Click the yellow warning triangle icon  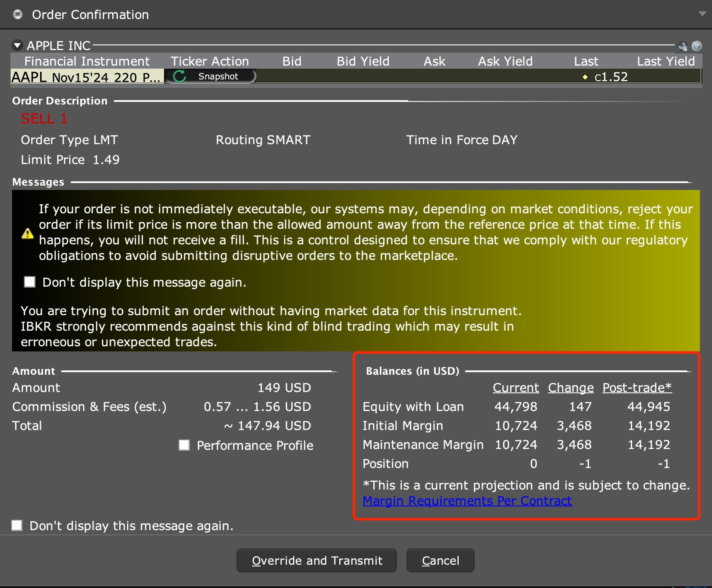point(28,234)
